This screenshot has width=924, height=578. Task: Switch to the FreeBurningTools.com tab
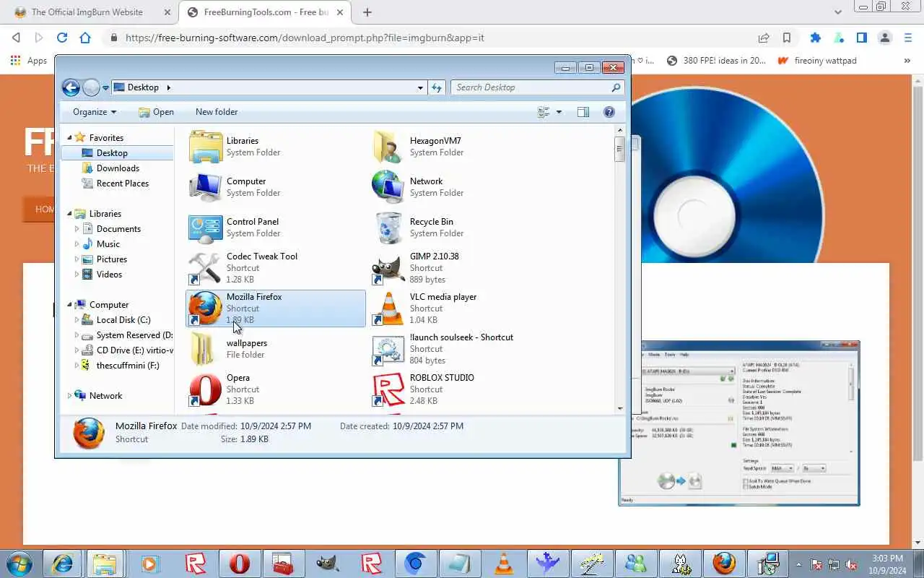click(265, 12)
